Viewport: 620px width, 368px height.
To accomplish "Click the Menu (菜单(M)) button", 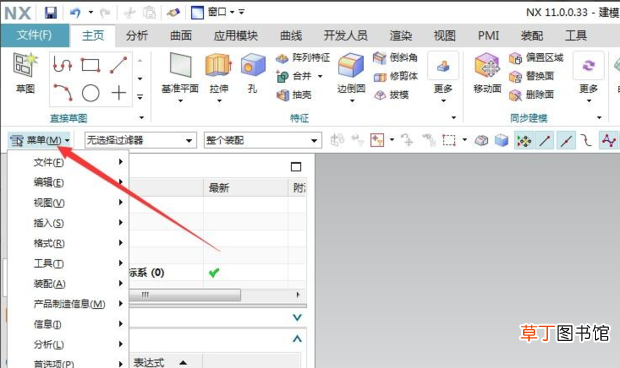I will pyautogui.click(x=39, y=140).
